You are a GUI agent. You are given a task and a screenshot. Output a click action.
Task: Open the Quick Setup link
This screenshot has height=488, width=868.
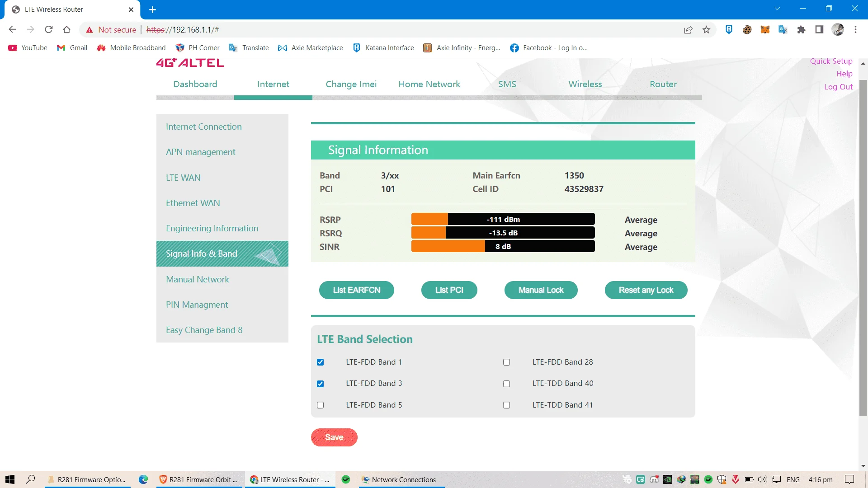point(831,61)
